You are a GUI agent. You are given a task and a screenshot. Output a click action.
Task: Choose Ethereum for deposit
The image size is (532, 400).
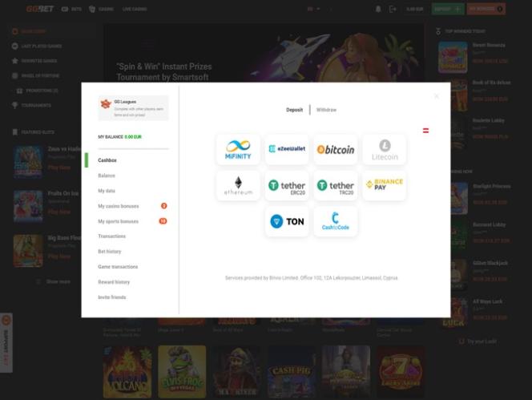238,185
